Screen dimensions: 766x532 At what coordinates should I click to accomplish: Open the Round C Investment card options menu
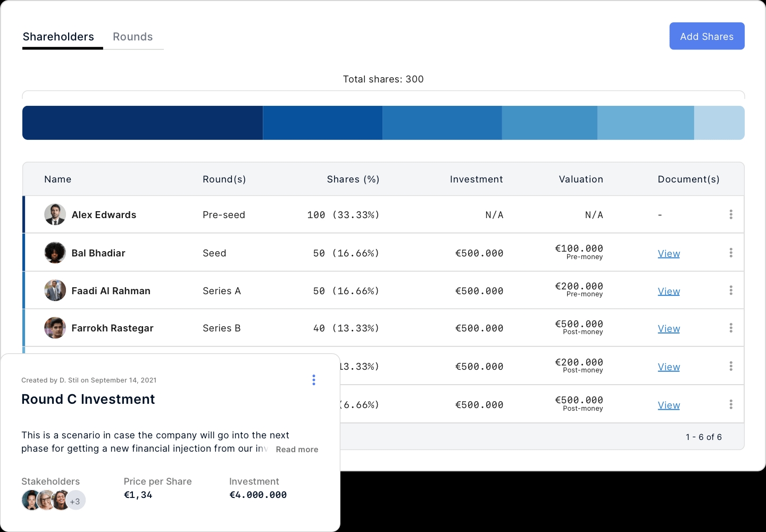[x=314, y=380]
